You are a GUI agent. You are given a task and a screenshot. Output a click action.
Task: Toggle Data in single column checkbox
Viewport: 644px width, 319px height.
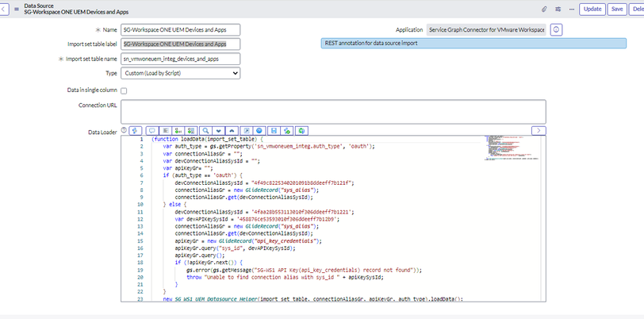(x=124, y=90)
